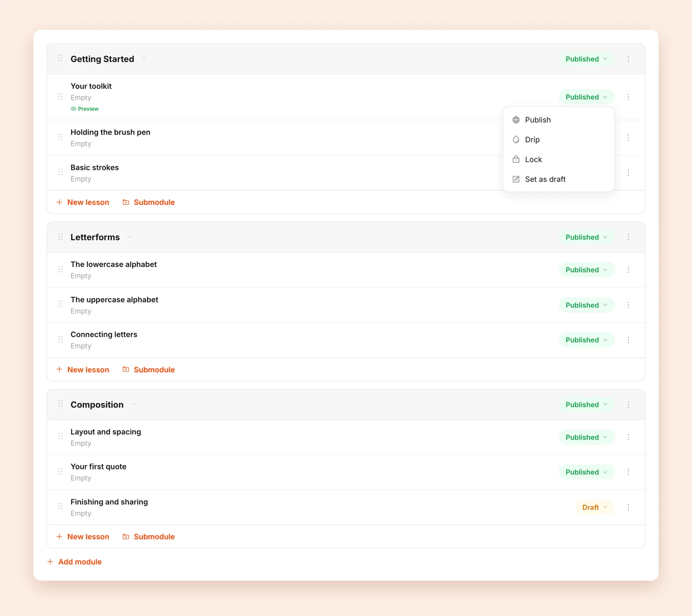Open more options for Your first quote
Image resolution: width=692 pixels, height=616 pixels.
[628, 472]
